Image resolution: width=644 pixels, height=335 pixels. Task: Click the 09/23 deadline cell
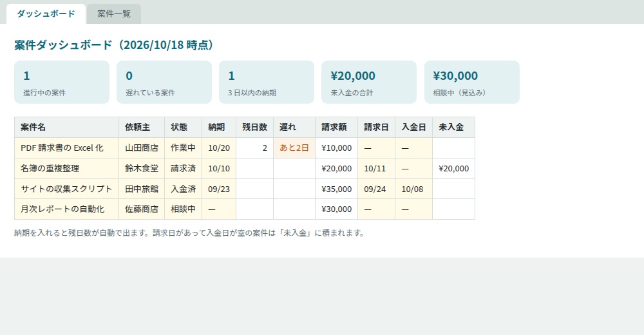click(x=219, y=189)
